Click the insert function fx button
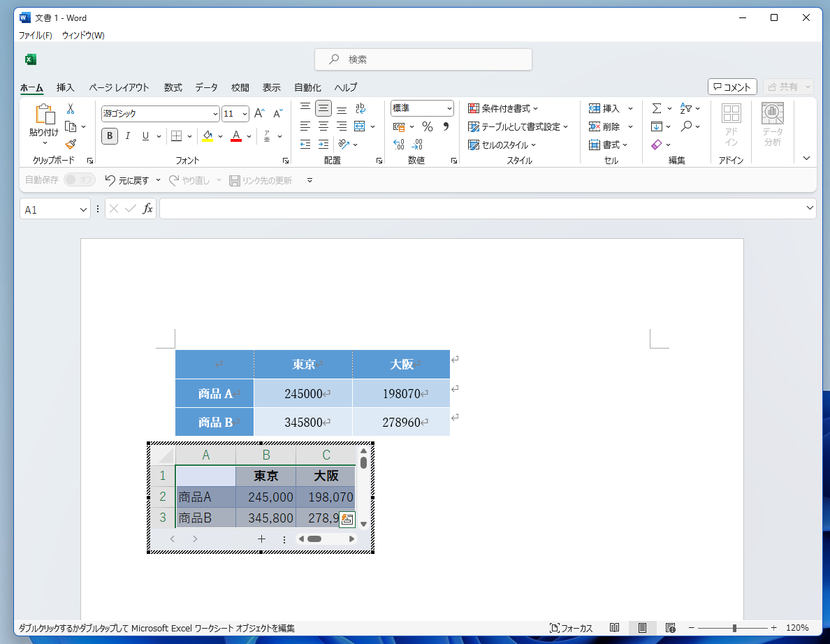The height and width of the screenshot is (644, 830). tap(147, 208)
